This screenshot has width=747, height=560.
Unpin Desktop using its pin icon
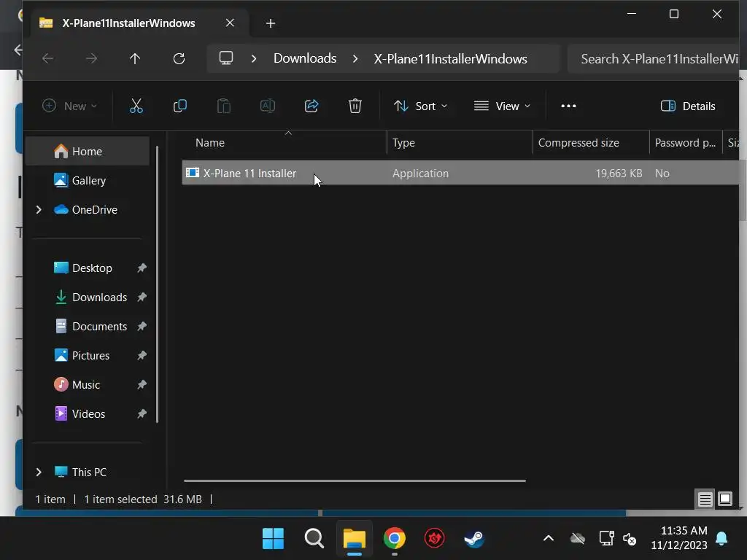[x=142, y=268]
